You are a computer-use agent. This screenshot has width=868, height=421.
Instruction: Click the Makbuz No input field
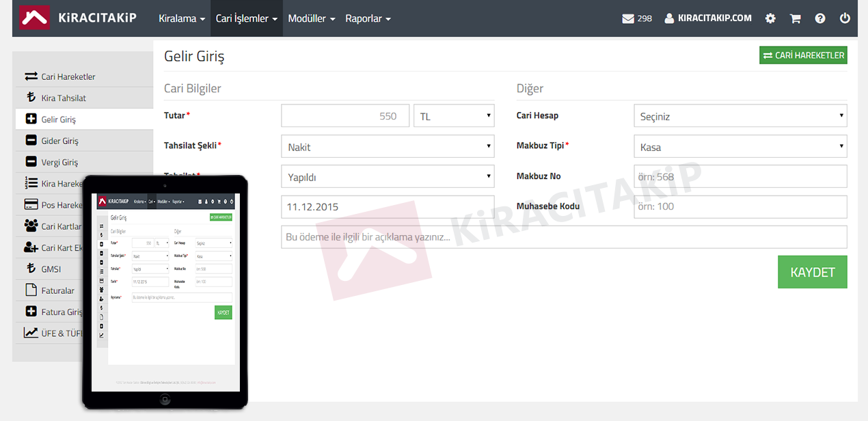pyautogui.click(x=740, y=176)
